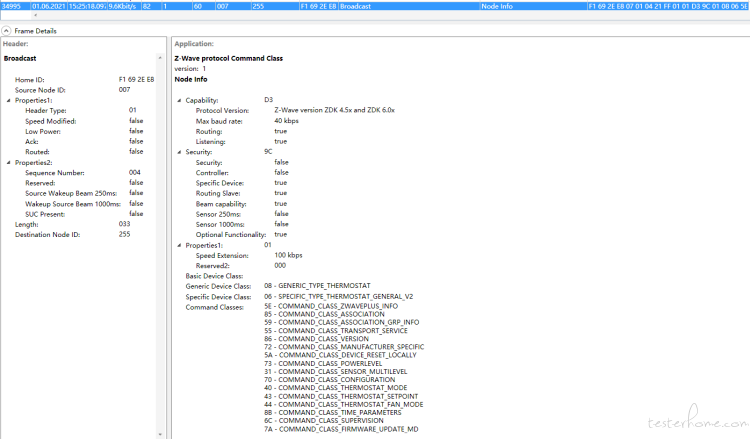The width and height of the screenshot is (750, 439).
Task: Click COMMAND_CLASS_SENSOR_MULTILEVEL entry
Action: point(336,372)
